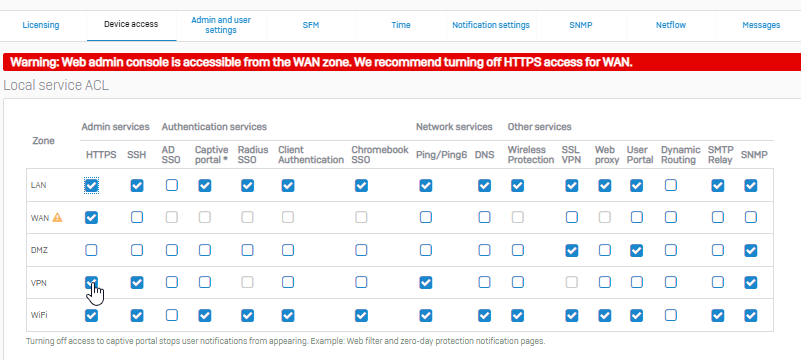Image resolution: width=801 pixels, height=360 pixels.
Task: Uncheck SNMP for the DMZ zone
Action: tap(750, 250)
